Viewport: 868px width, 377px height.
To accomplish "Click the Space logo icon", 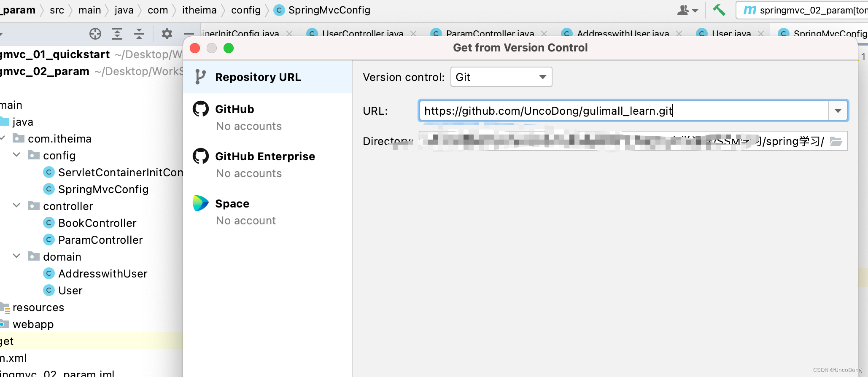I will click(x=201, y=203).
